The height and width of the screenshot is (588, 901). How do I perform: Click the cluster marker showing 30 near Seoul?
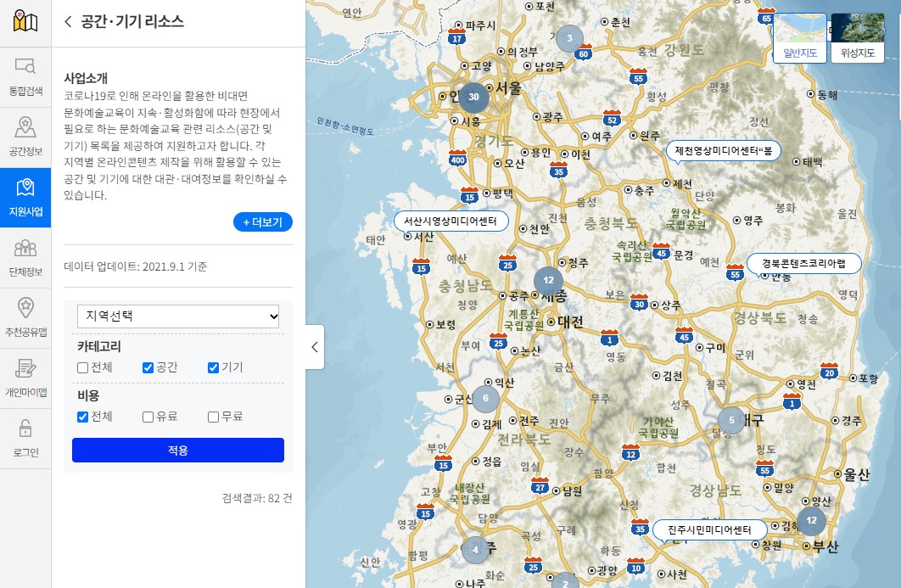coord(473,98)
